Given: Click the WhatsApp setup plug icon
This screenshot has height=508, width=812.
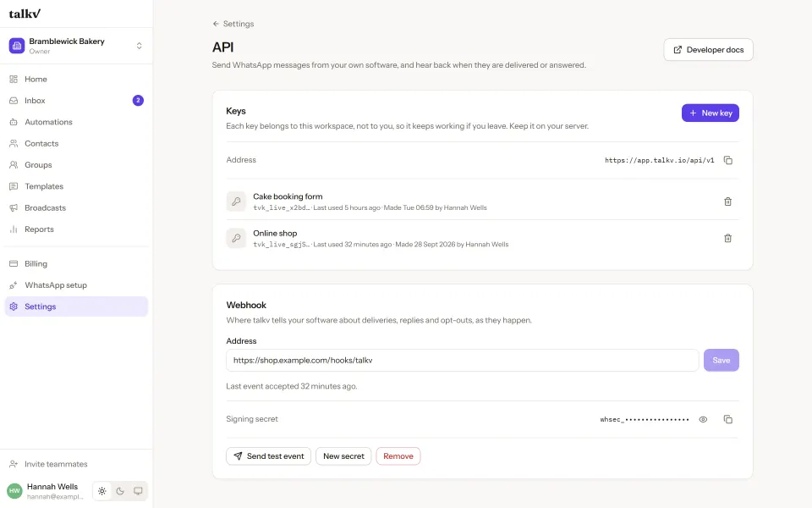Looking at the screenshot, I should click(x=14, y=285).
